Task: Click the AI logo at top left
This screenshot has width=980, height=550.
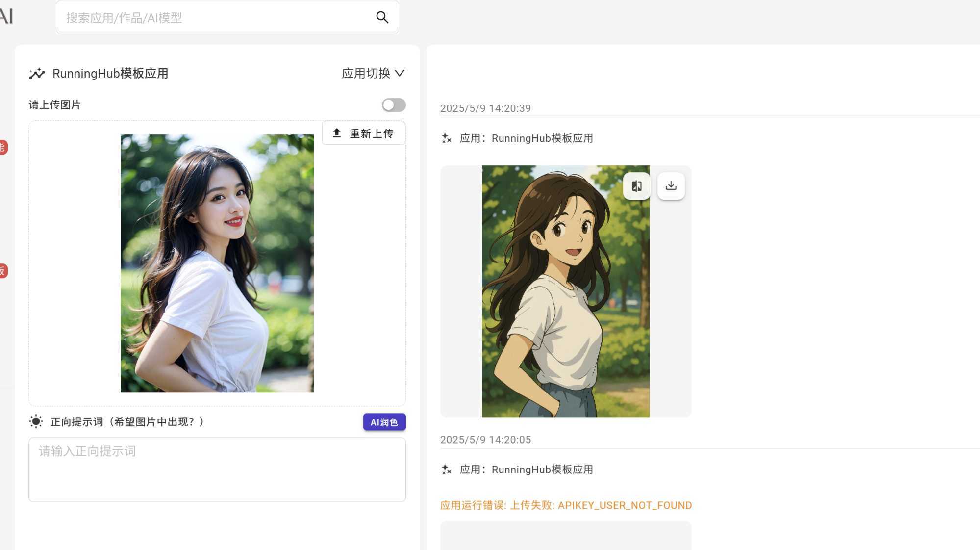Action: point(6,16)
